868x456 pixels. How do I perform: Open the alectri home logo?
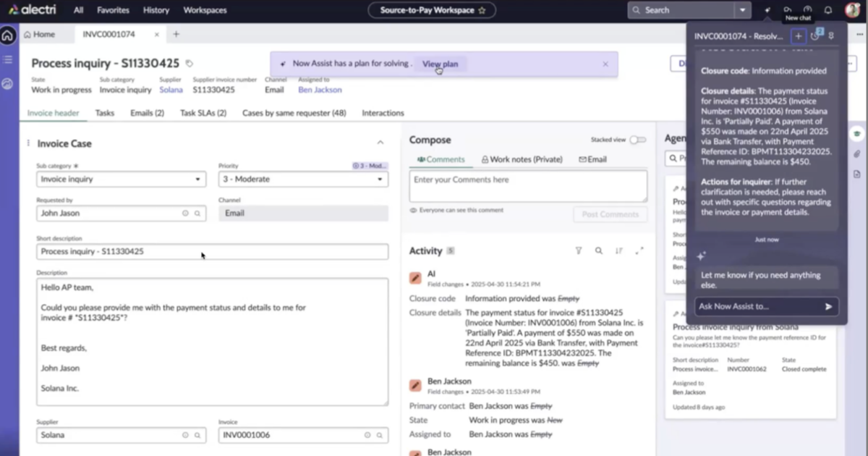click(33, 10)
